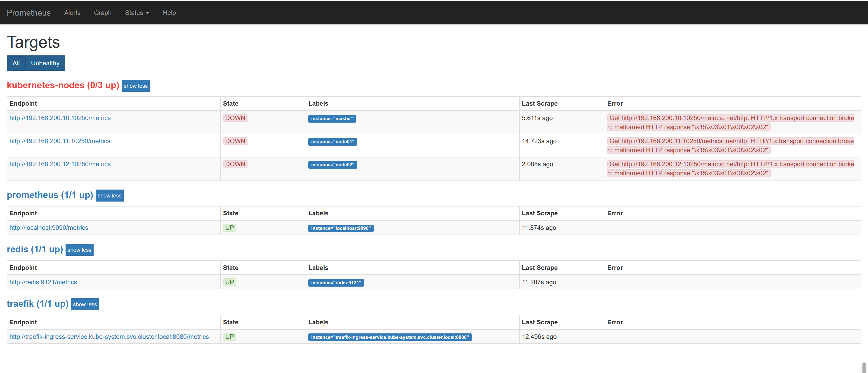This screenshot has width=868, height=373.
Task: Collapse the redis group with show less
Action: pyautogui.click(x=79, y=250)
